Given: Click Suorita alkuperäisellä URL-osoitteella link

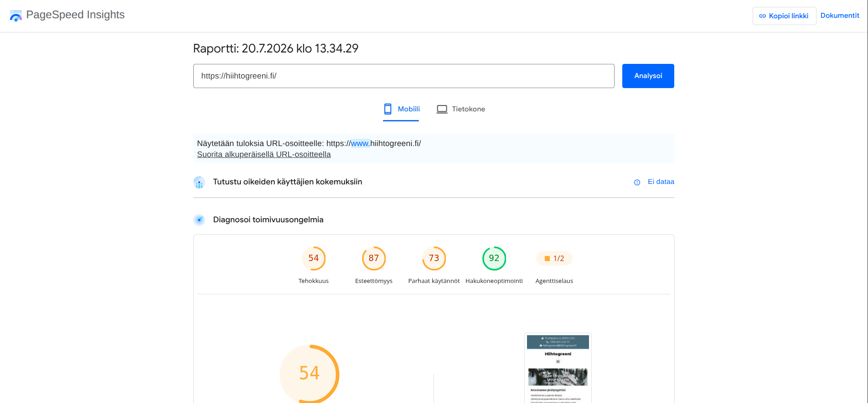Looking at the screenshot, I should 264,154.
